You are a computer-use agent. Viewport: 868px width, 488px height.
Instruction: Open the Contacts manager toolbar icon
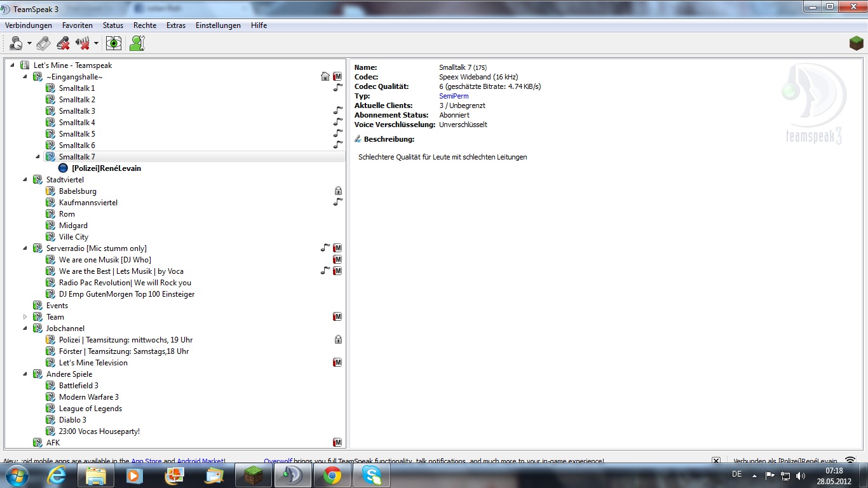[137, 43]
